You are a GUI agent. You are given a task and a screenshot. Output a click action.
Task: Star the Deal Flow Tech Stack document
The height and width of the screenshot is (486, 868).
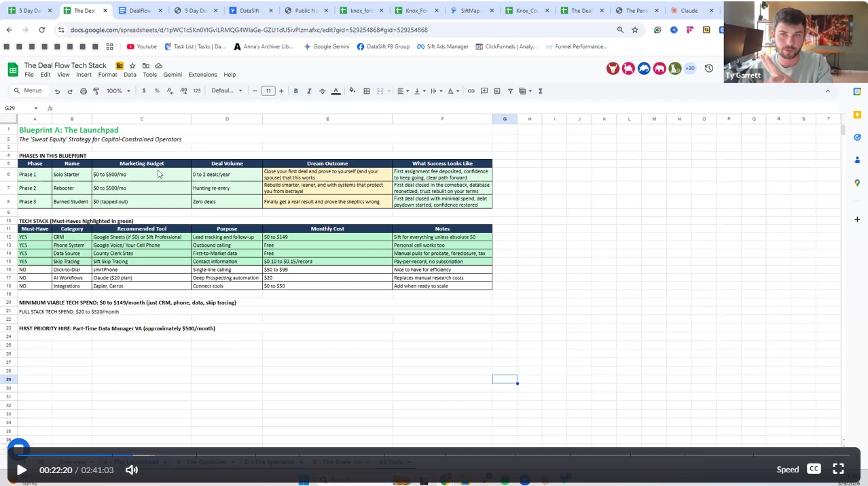[132, 66]
